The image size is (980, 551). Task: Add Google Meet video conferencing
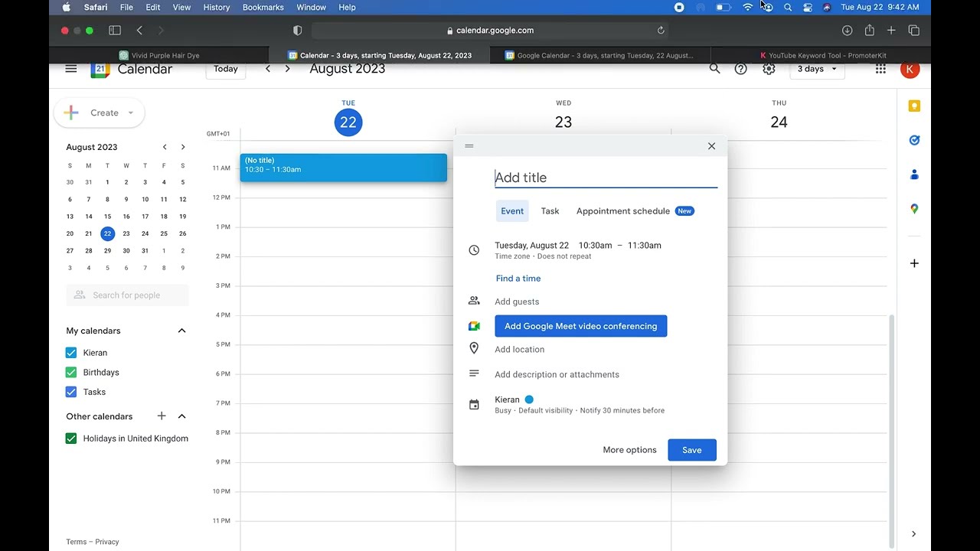[581, 326]
